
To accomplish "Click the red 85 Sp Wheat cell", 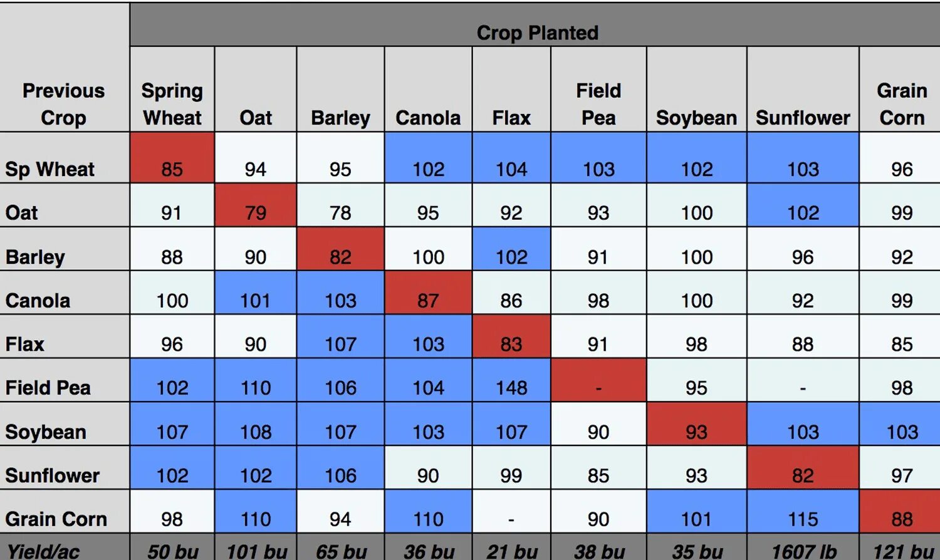I will [172, 158].
